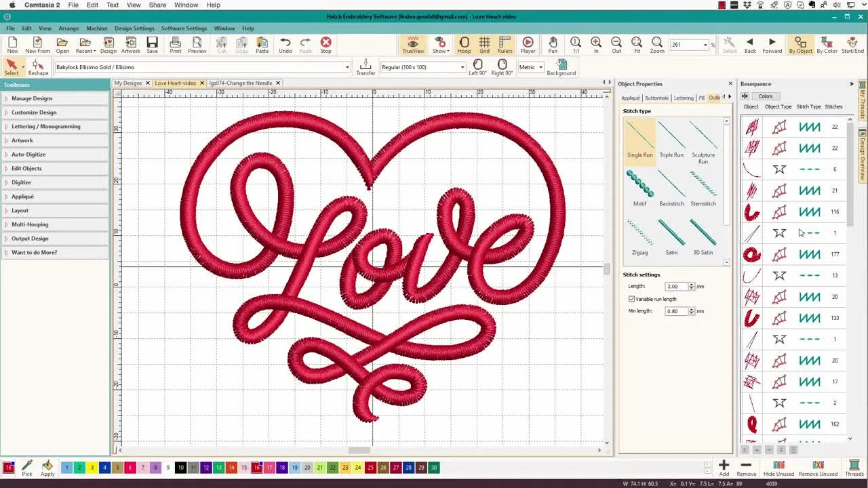Image resolution: width=868 pixels, height=488 pixels.
Task: Click the Print icon
Action: point(176,45)
